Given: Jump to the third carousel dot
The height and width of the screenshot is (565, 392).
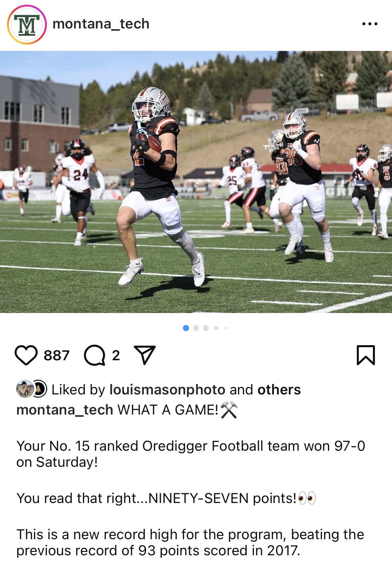Looking at the screenshot, I should (206, 328).
